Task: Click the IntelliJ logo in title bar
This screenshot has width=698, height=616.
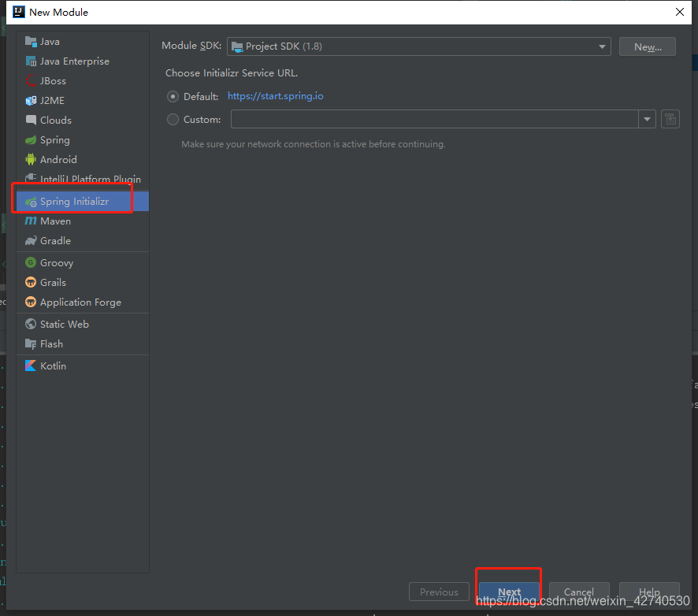Action: click(19, 12)
